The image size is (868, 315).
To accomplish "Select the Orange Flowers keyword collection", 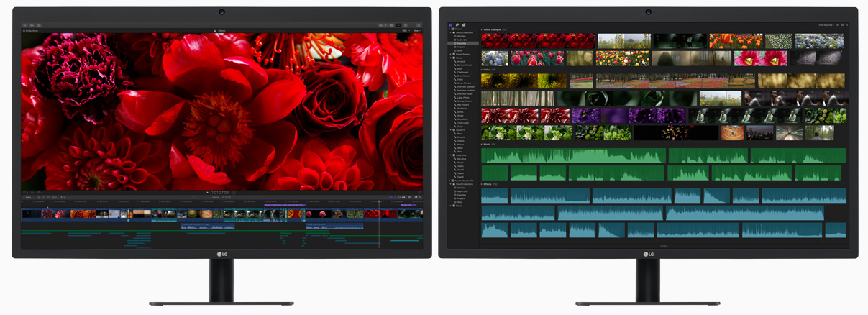I will tap(463, 101).
